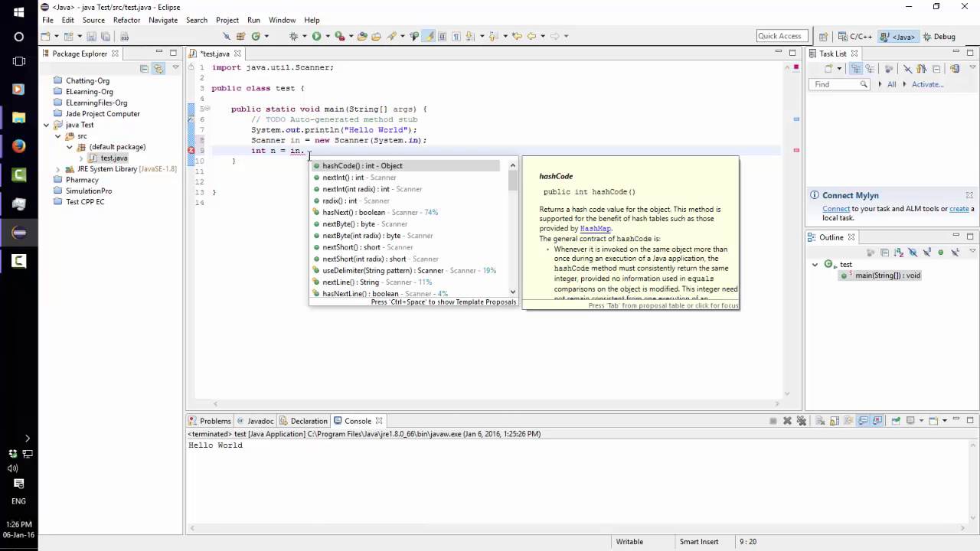Expand the JRE System Library node

[58, 169]
